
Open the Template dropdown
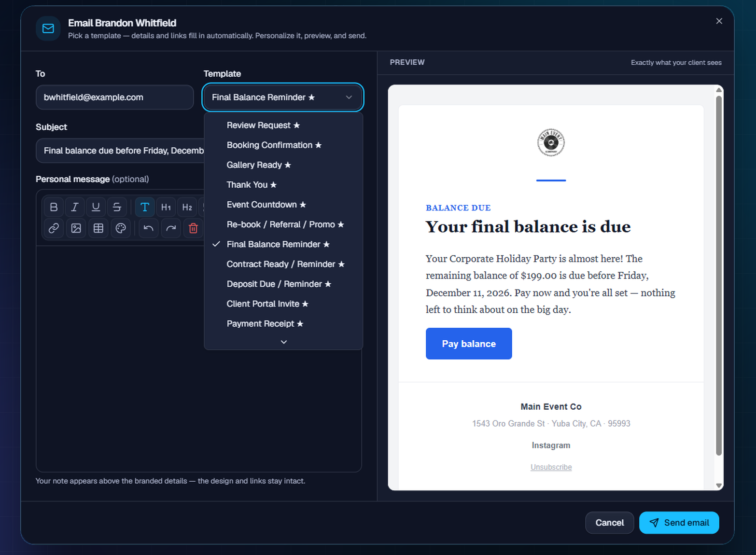[x=282, y=97]
